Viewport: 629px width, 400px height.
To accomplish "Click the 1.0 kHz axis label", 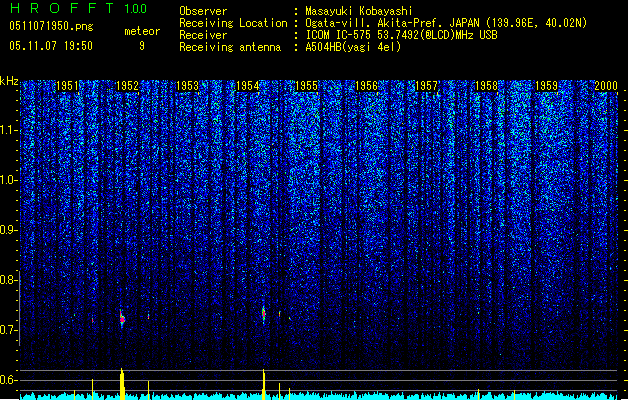I will [8, 181].
